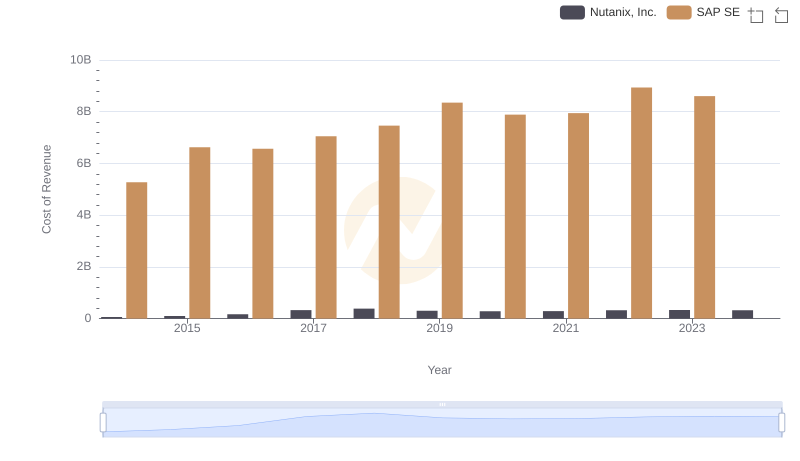Click the 0 y-axis label
Image resolution: width=800 pixels, height=461 pixels.
tap(88, 318)
